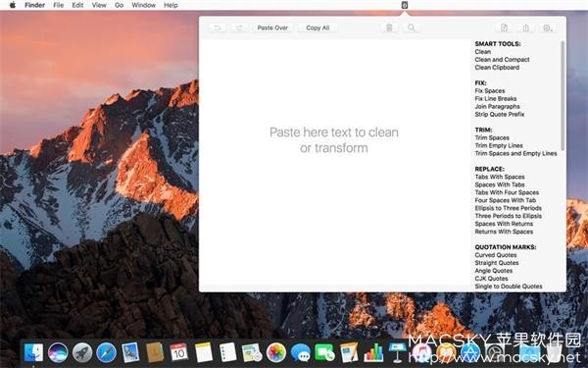Image resolution: width=588 pixels, height=368 pixels.
Task: Click the tools list scrollbar
Action: click(563, 96)
